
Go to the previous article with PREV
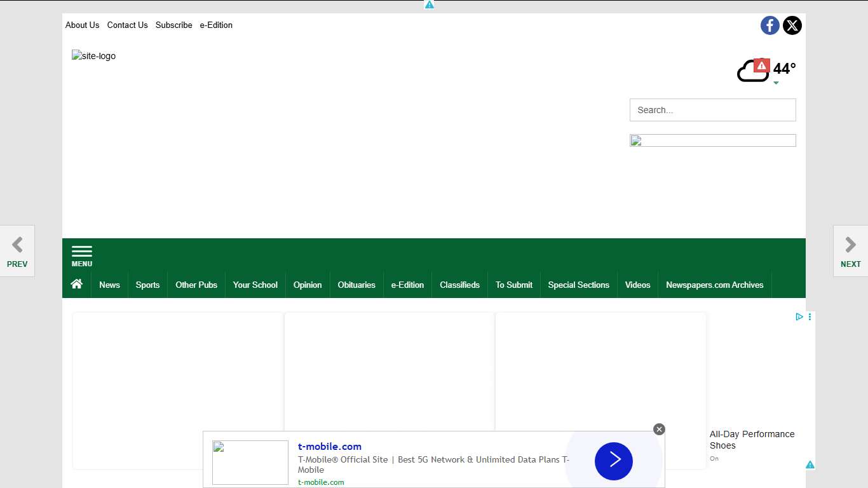pos(17,251)
